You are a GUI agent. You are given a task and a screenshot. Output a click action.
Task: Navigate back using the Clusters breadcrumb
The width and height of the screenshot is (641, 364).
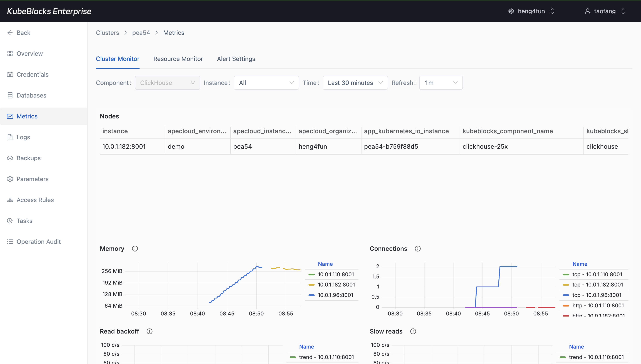click(x=107, y=32)
